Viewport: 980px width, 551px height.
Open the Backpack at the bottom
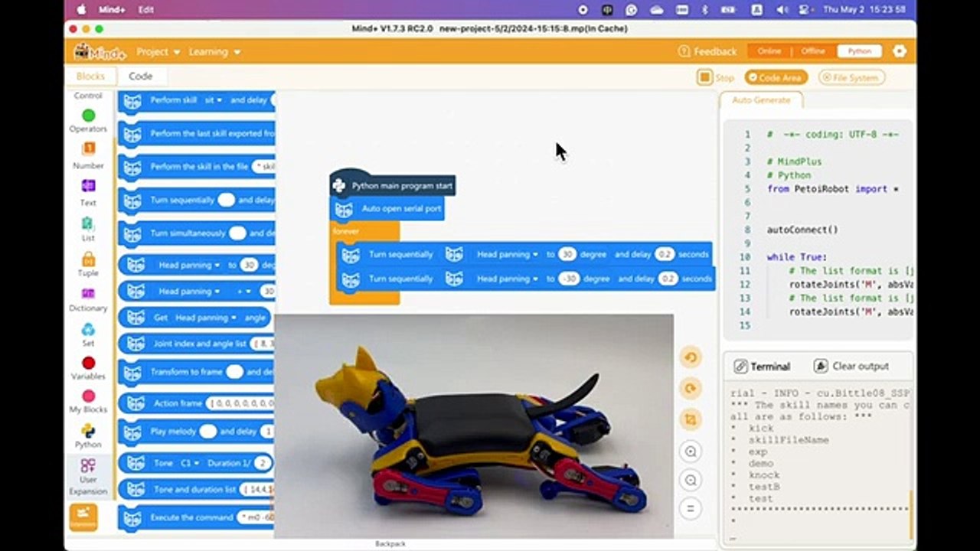tap(390, 543)
